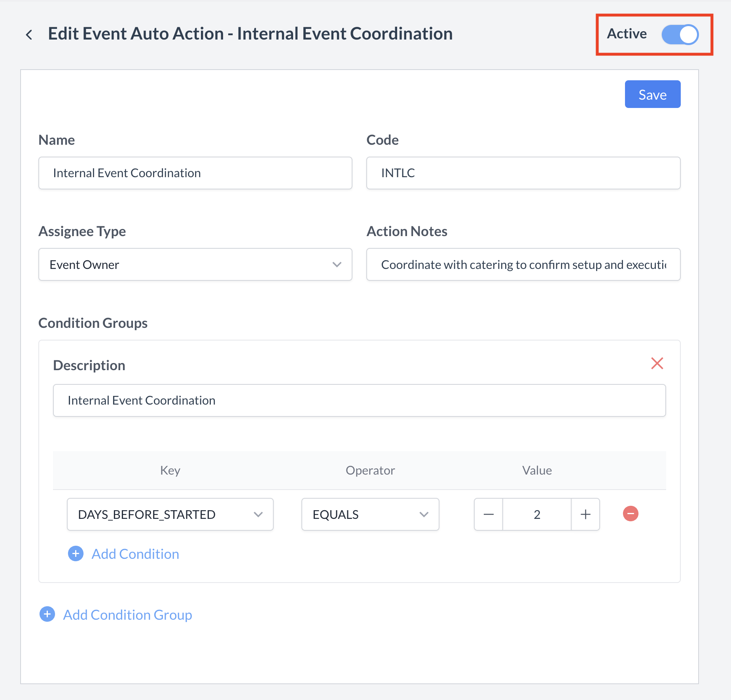Remove the condition group via red X
This screenshot has height=700, width=731.
[657, 363]
